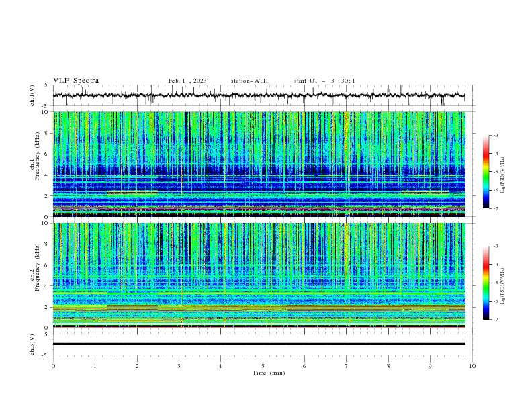
Task: Click the ch.1 color bar 'log(PSD)(V²/Hz)' label
Action: tap(502, 175)
